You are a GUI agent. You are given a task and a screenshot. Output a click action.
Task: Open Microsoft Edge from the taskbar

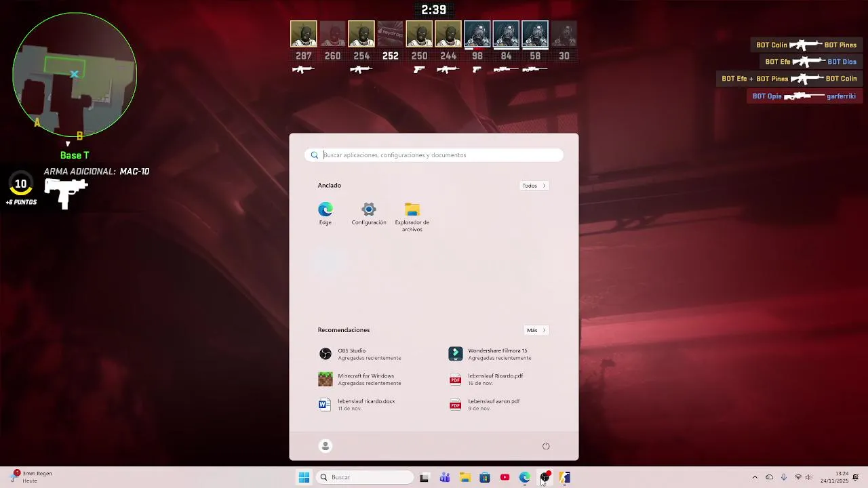[x=525, y=477]
